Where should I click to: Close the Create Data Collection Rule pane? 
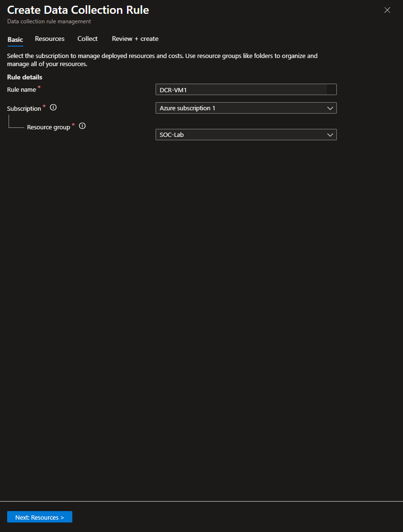click(387, 10)
